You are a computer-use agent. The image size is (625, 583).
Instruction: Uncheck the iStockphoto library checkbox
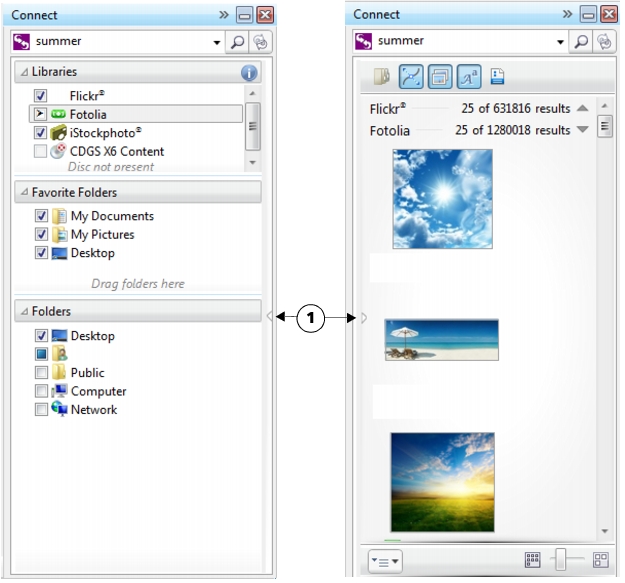pos(41,133)
